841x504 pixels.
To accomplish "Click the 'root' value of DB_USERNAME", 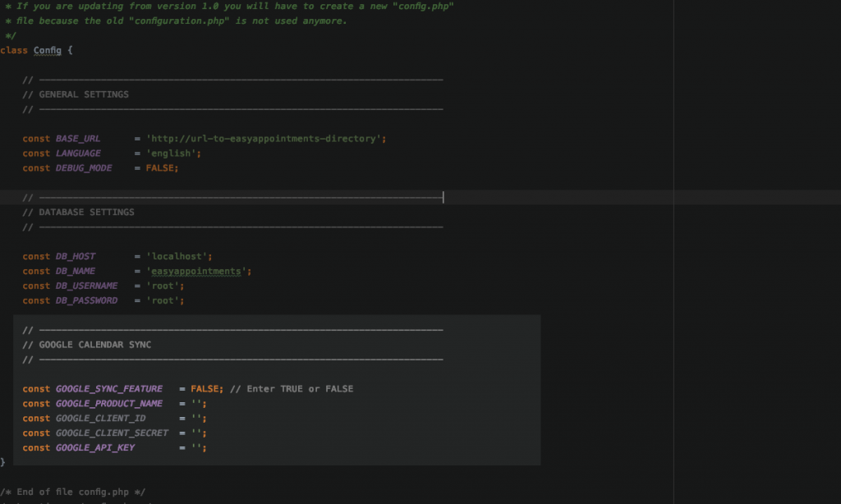I will coord(163,286).
